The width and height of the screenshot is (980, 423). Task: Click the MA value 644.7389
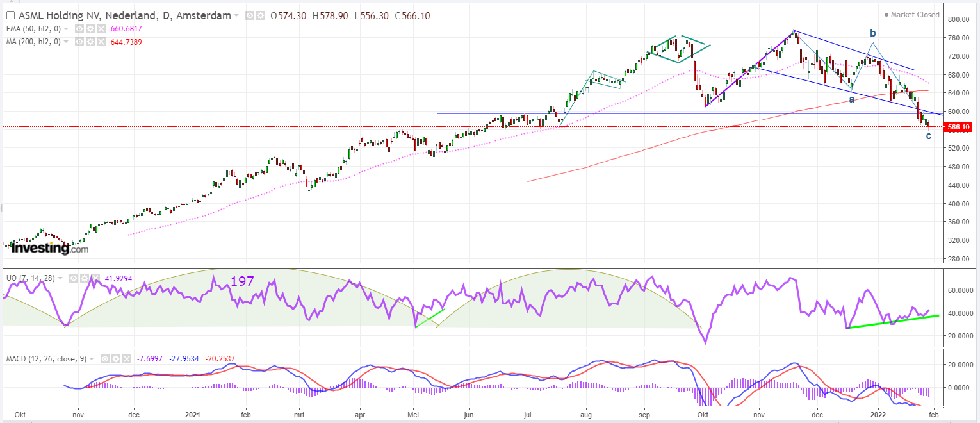pyautogui.click(x=126, y=42)
